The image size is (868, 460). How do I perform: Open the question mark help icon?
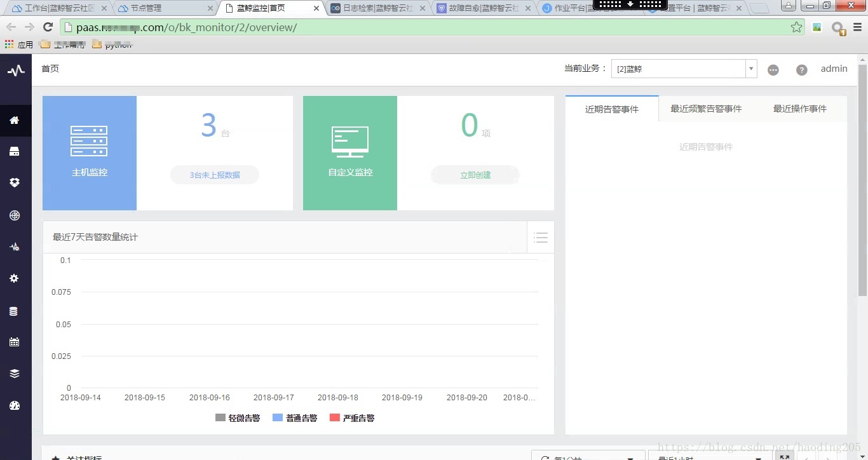(802, 70)
